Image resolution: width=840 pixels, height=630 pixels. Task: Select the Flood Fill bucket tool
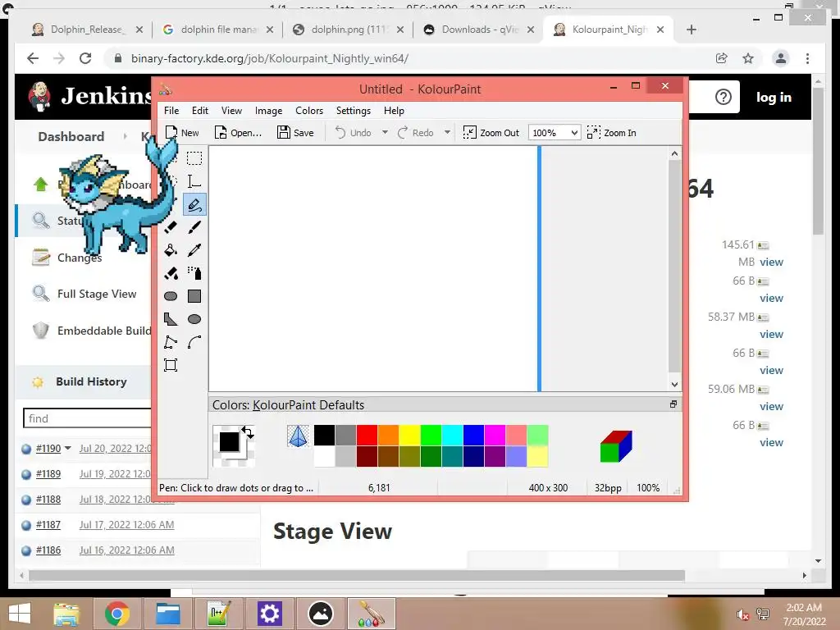coord(171,250)
